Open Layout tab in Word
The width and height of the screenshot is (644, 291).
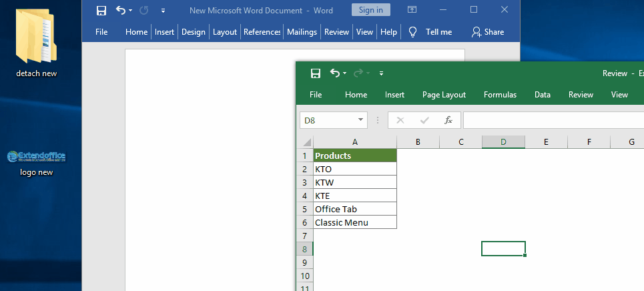(x=225, y=32)
